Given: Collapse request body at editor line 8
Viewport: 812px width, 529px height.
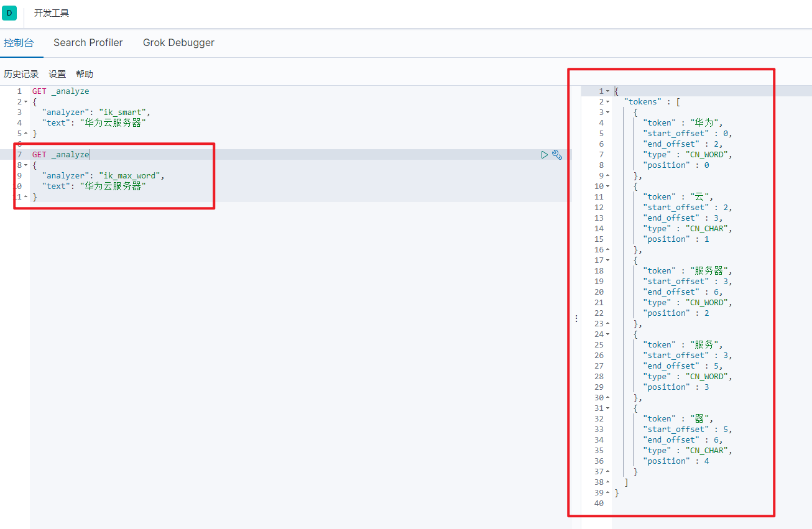Looking at the screenshot, I should pyautogui.click(x=26, y=165).
